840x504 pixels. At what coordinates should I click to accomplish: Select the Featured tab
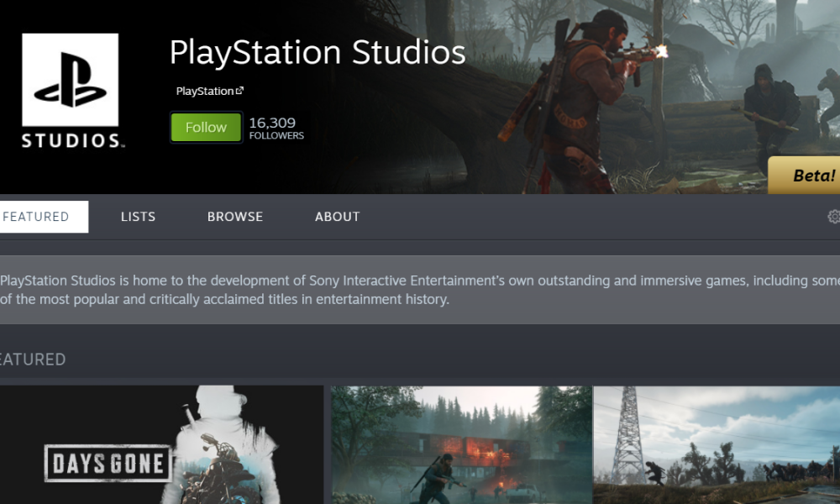pyautogui.click(x=44, y=217)
